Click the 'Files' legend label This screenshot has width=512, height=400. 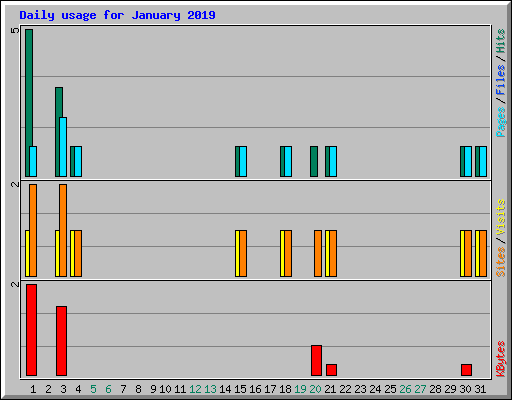tap(500, 79)
